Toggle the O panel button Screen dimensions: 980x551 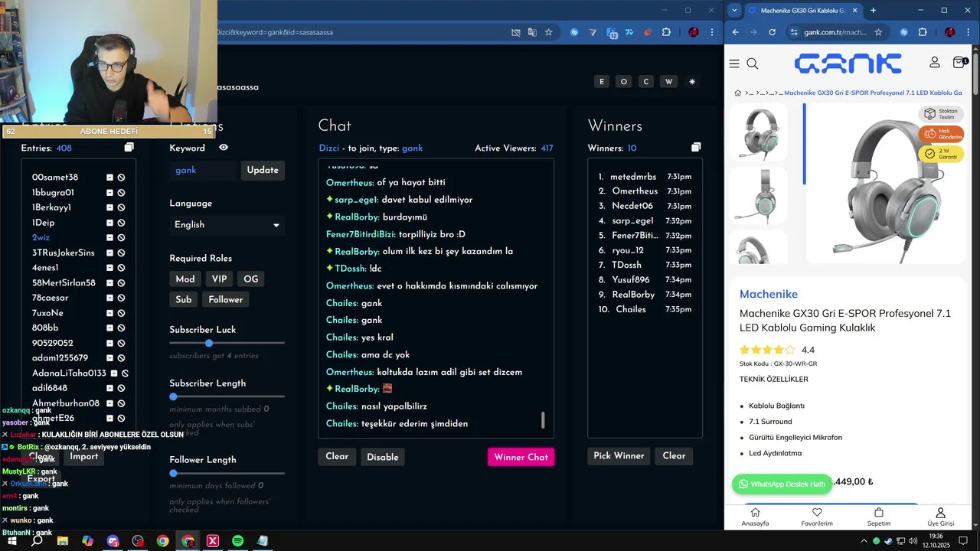[624, 82]
